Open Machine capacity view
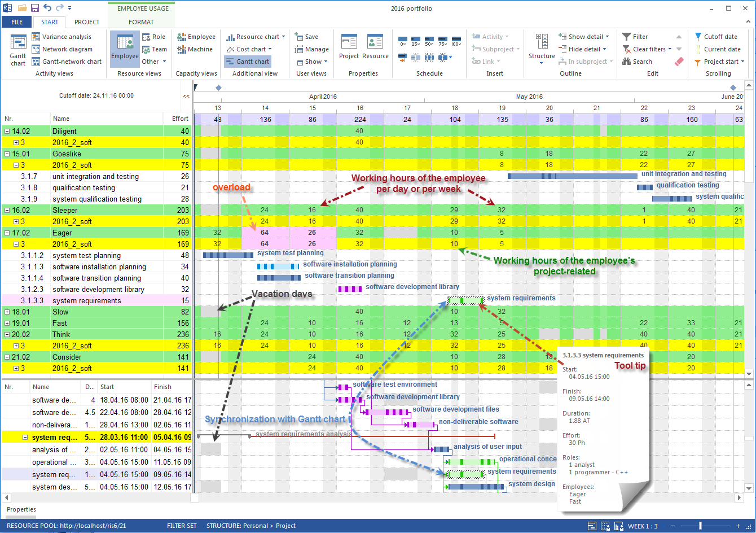 195,49
